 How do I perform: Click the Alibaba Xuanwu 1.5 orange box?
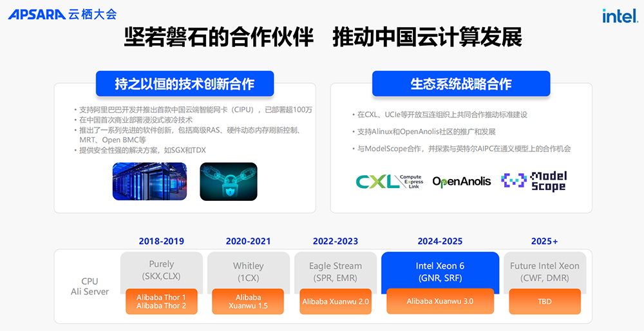[x=248, y=301]
